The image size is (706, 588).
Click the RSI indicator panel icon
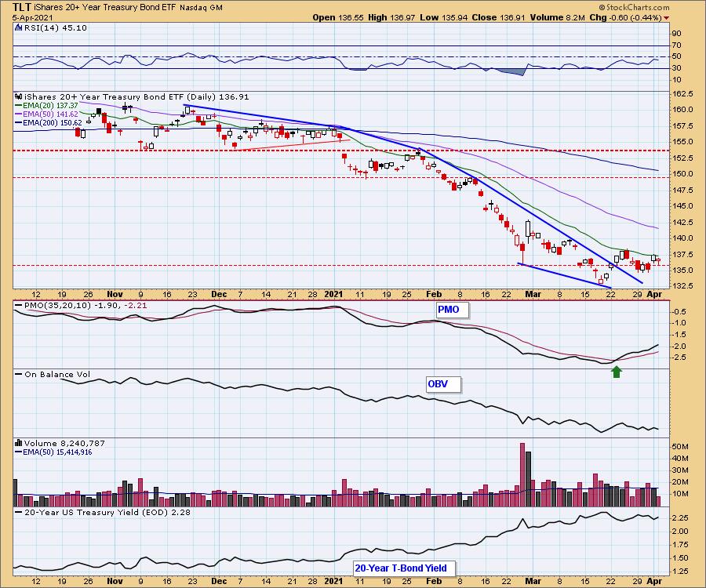[19, 27]
